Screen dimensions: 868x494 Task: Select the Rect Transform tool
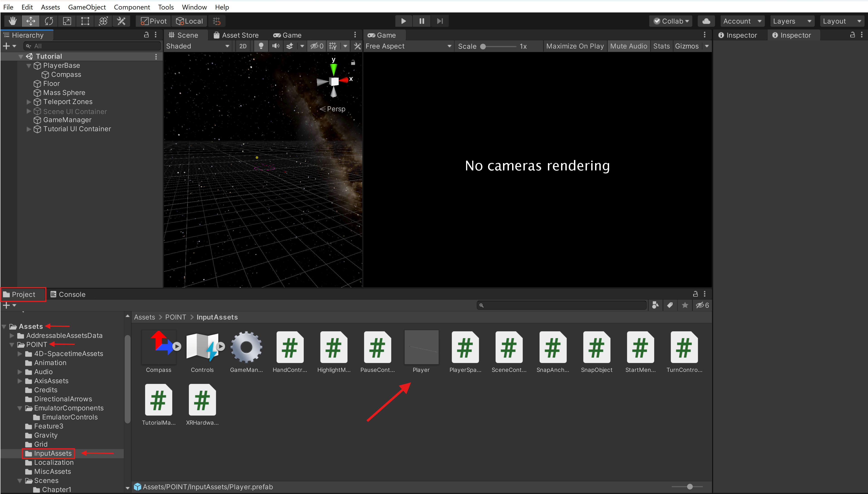click(85, 21)
